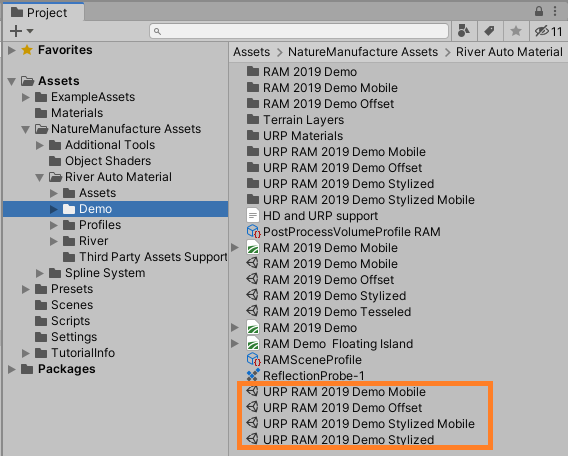Select PostProcessVolumeProfile RAM asset icon
Screen dimensions: 568x456
[253, 231]
